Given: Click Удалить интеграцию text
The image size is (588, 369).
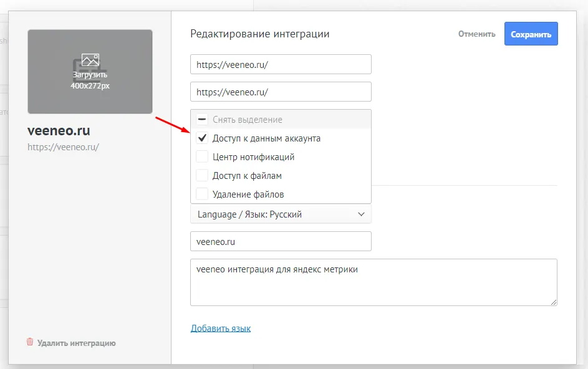Looking at the screenshot, I should pyautogui.click(x=77, y=343).
